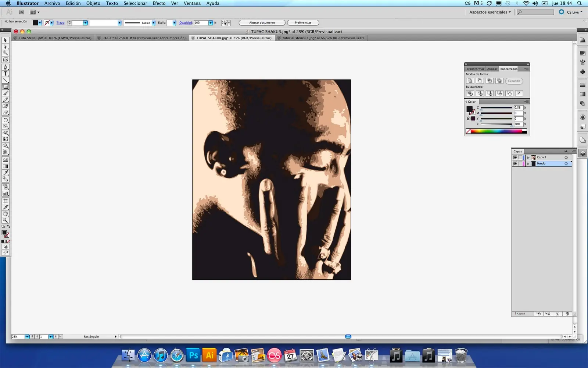Swap fill and stroke colors in toolbox

tap(8, 227)
